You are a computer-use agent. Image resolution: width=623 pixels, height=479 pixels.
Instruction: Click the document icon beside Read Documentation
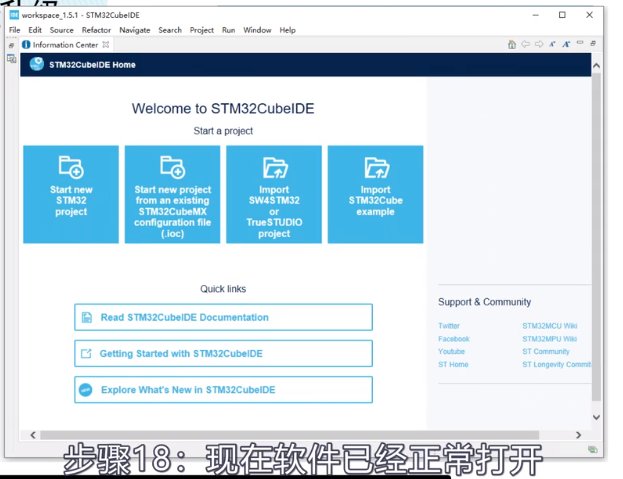pos(87,317)
